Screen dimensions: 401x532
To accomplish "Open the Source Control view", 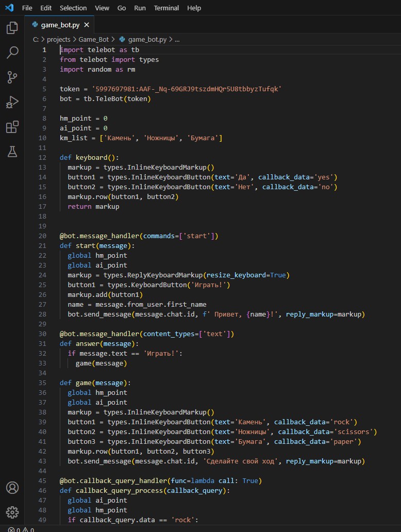I will tap(12, 77).
